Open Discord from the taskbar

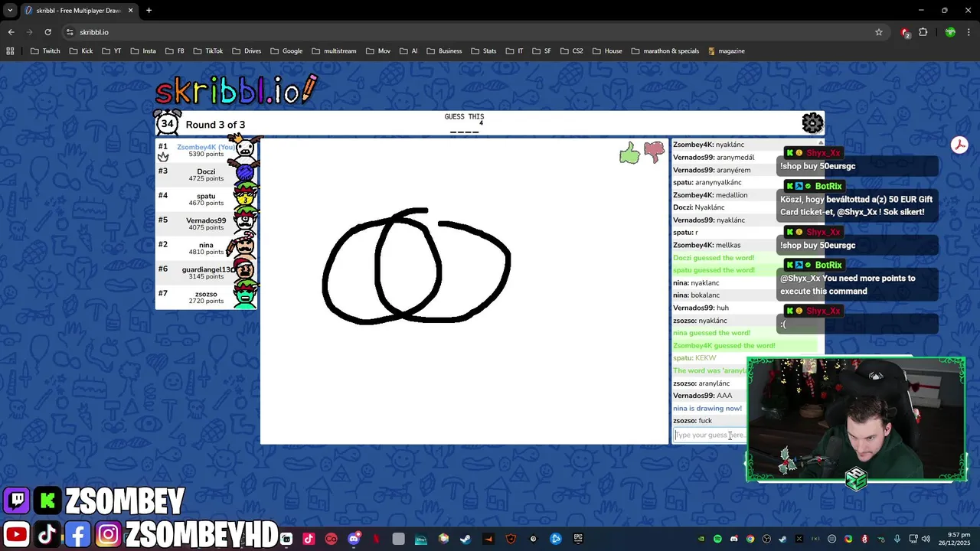click(354, 539)
